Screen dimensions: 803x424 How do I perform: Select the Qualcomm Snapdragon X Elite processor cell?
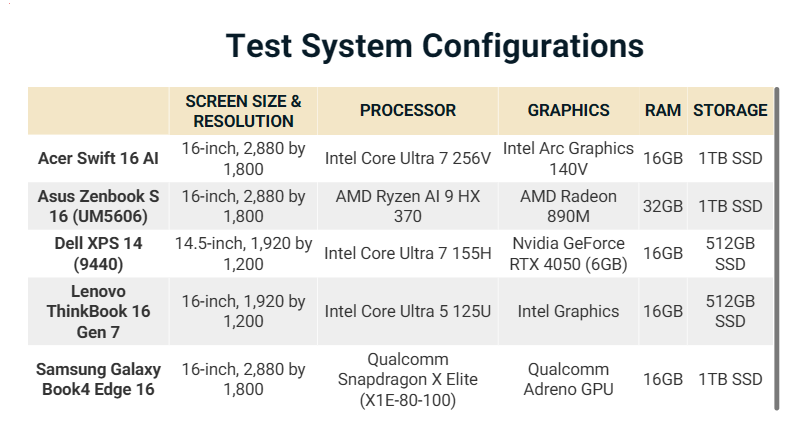(x=408, y=379)
